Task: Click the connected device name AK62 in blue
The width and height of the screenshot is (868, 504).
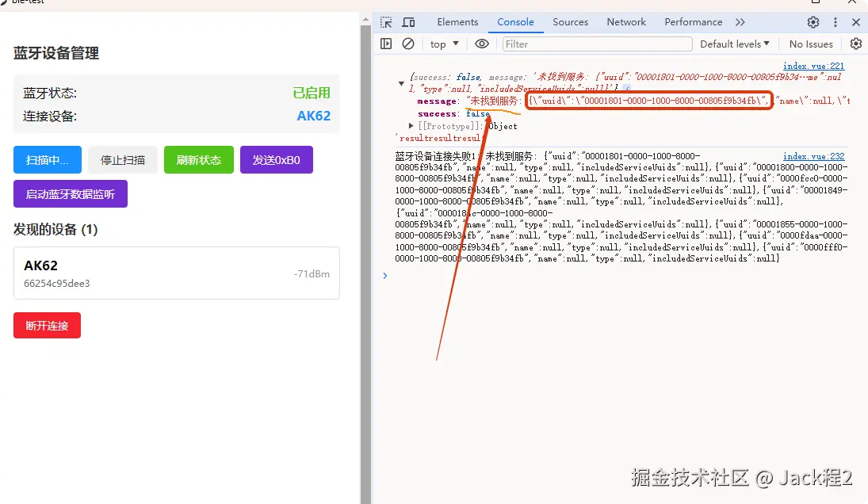Action: [313, 116]
